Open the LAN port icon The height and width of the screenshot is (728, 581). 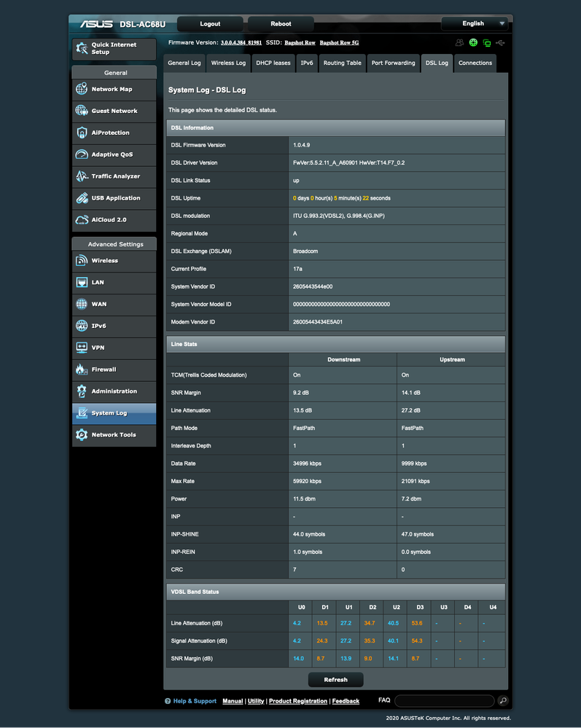point(82,282)
